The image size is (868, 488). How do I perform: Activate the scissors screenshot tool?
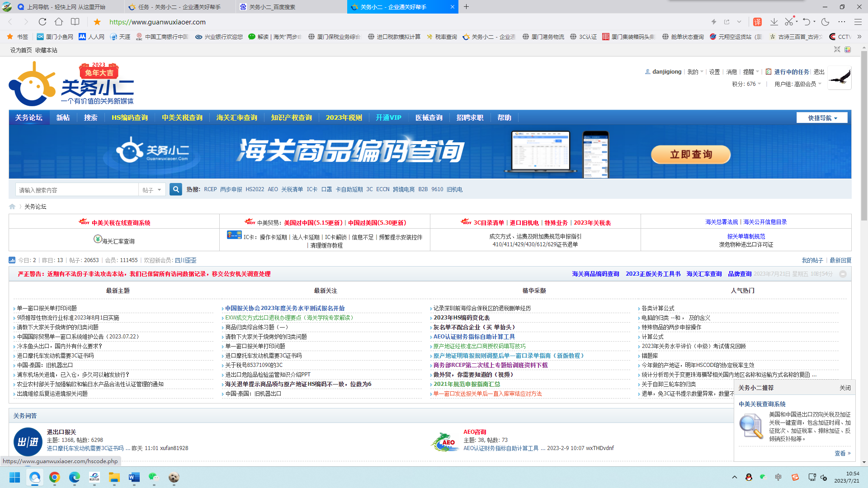coord(789,22)
